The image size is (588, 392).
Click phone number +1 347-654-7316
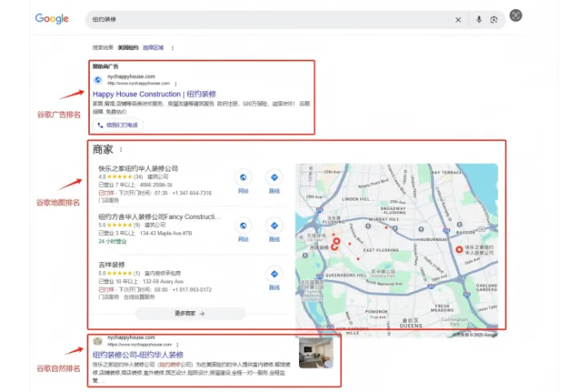(x=192, y=194)
